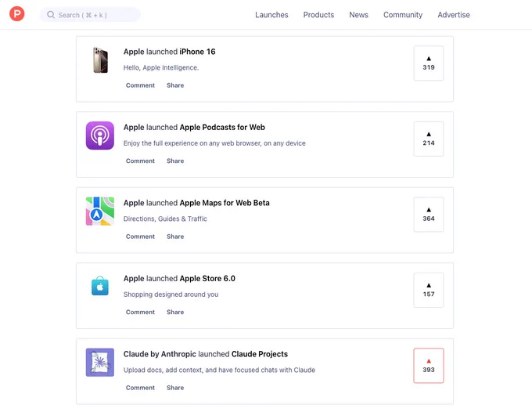Screen dimensions: 532x412
Task: Open the Apple Maps app icon
Action: 100,211
